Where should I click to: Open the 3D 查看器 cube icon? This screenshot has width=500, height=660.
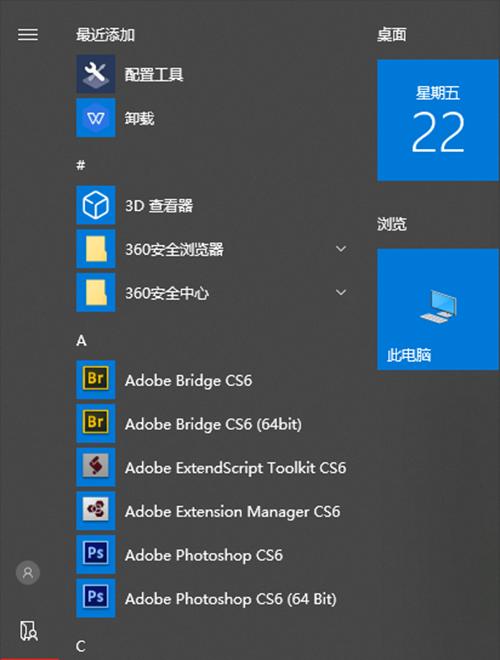[96, 205]
